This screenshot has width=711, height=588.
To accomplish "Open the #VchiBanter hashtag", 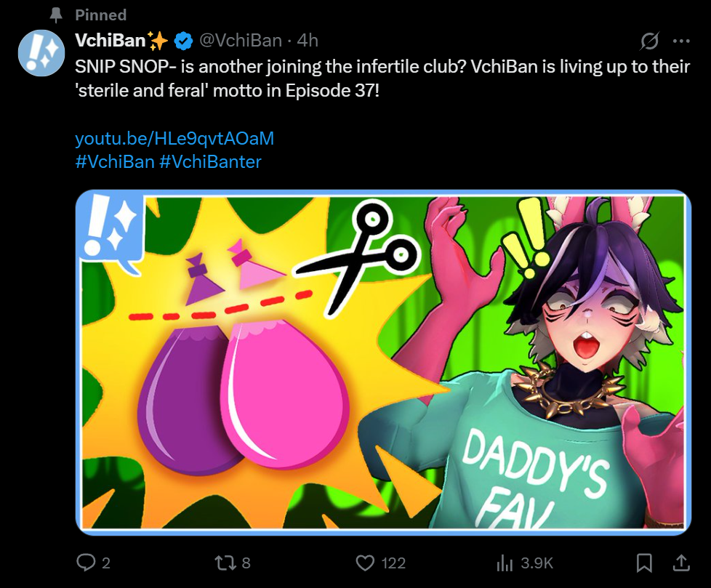I will tap(210, 162).
